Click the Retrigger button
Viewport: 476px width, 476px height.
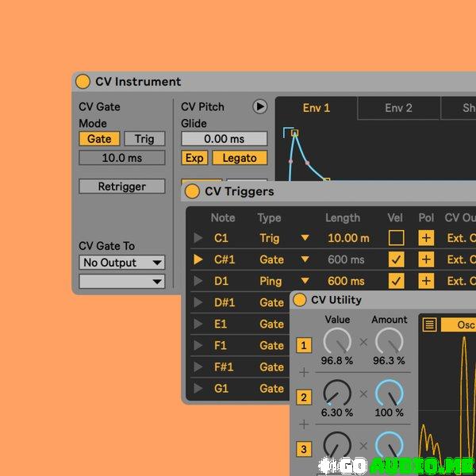tap(122, 186)
